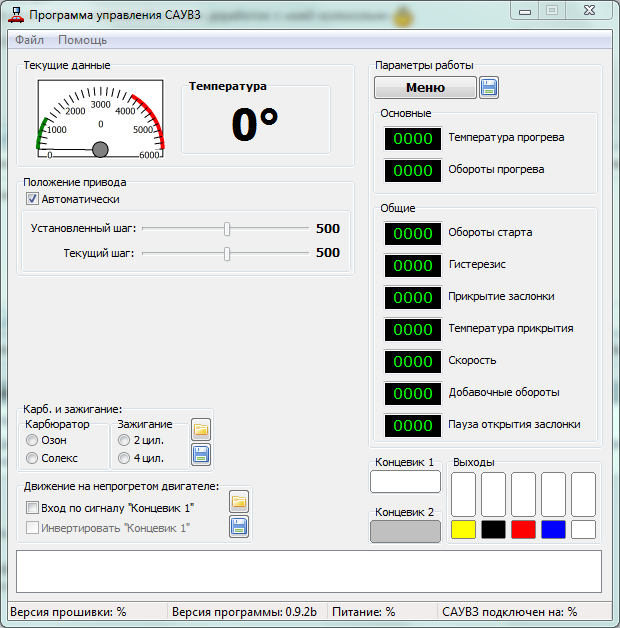The height and width of the screenshot is (628, 620).
Task: Open the Файл menu
Action: click(x=29, y=40)
